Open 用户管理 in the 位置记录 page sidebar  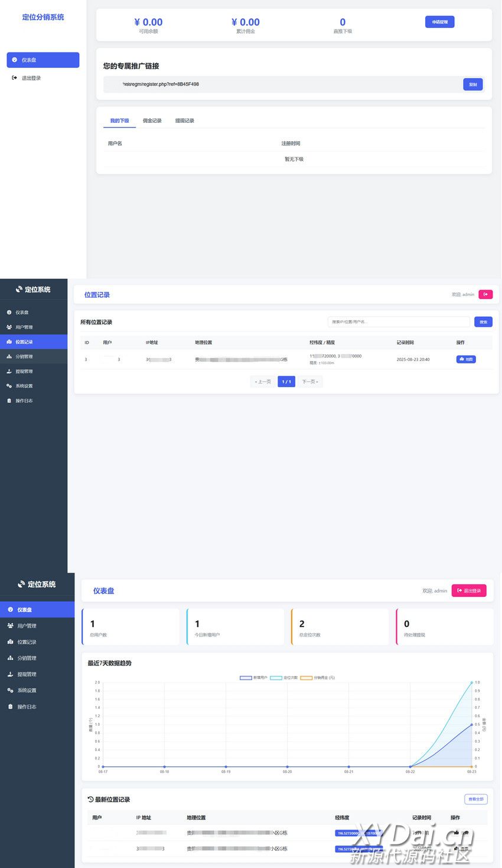click(x=24, y=327)
